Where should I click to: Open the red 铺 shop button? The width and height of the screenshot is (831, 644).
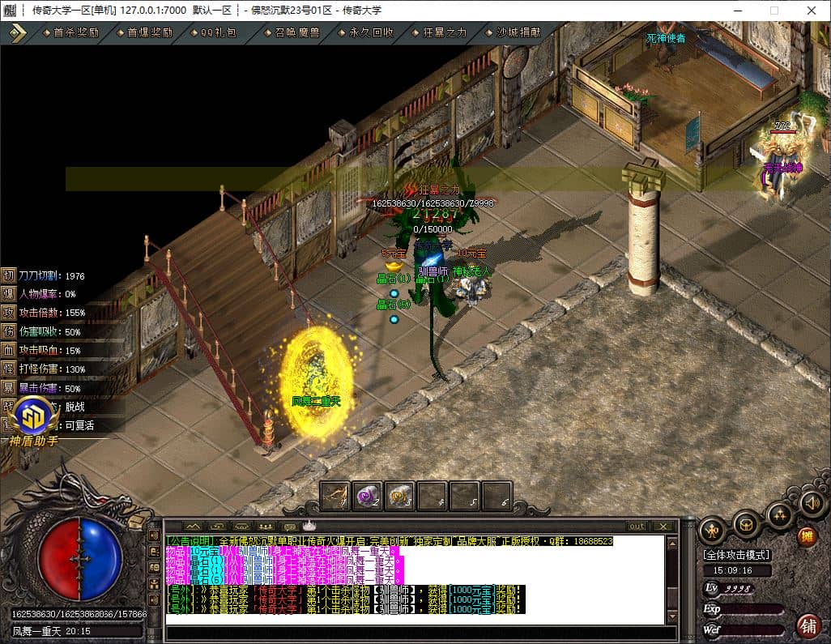pos(809,626)
